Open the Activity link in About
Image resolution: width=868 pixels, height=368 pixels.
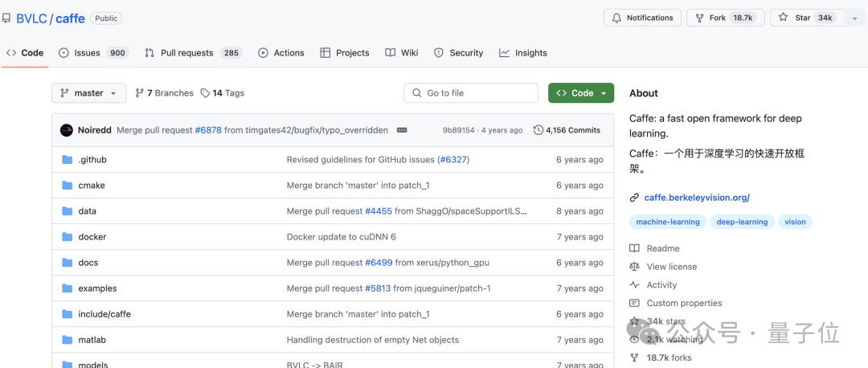click(661, 285)
